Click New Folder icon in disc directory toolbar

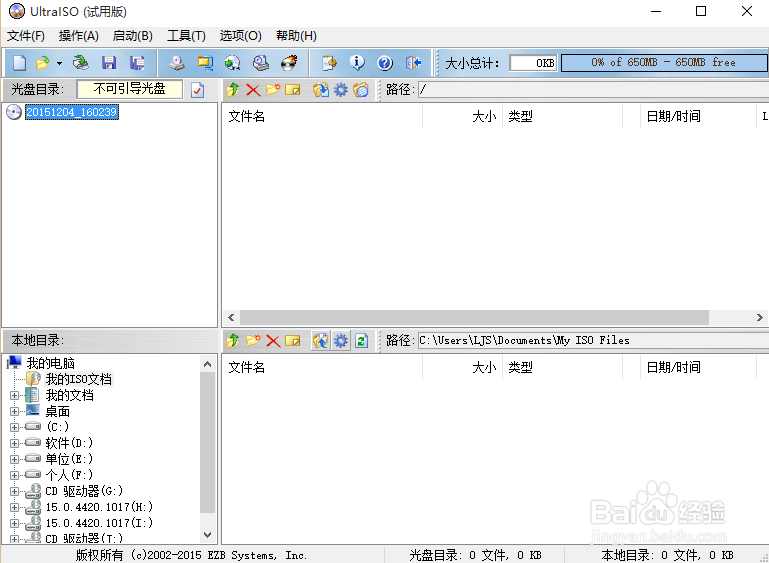(273, 90)
